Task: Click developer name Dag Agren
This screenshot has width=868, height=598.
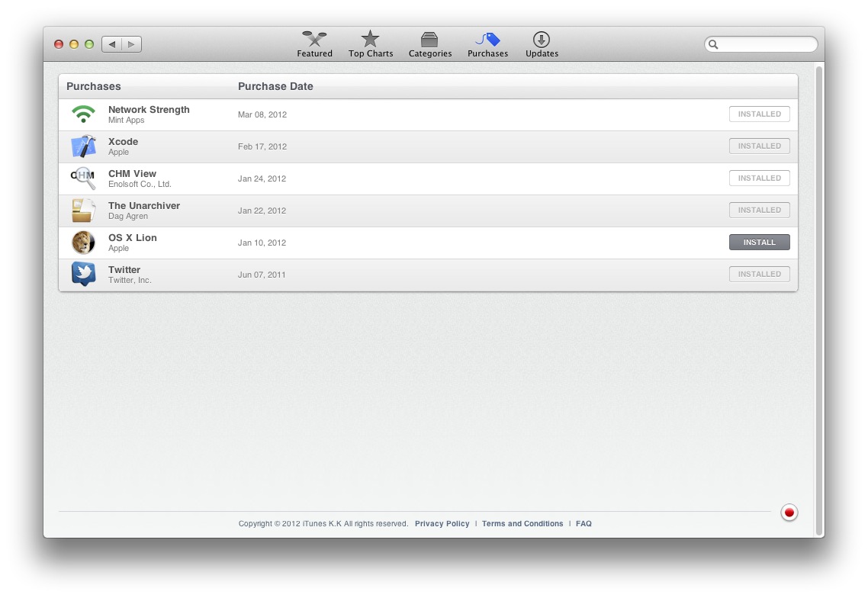Action: [128, 217]
